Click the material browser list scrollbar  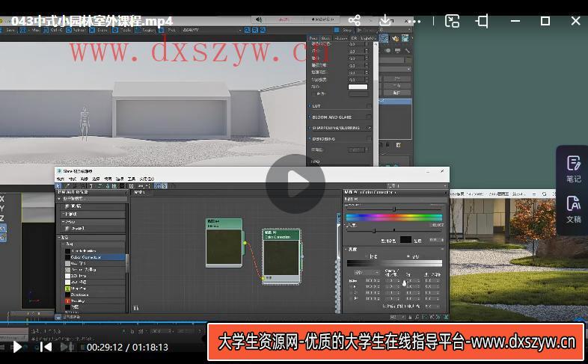127,262
